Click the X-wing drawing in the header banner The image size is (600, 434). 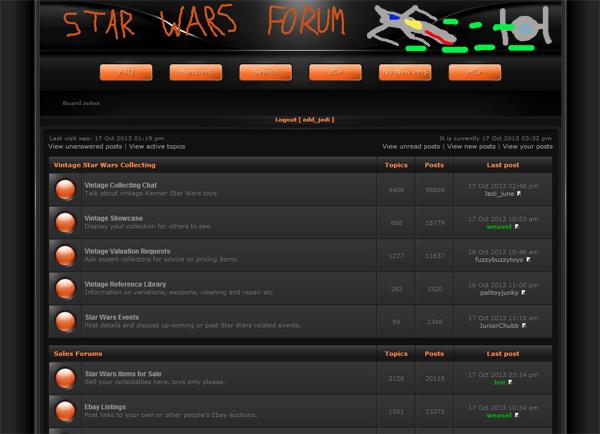click(411, 27)
